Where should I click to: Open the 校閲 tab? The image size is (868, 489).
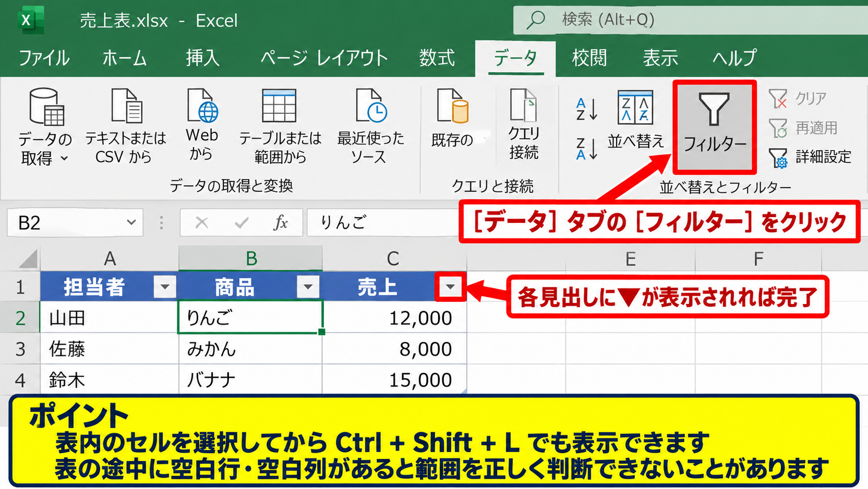[x=589, y=58]
